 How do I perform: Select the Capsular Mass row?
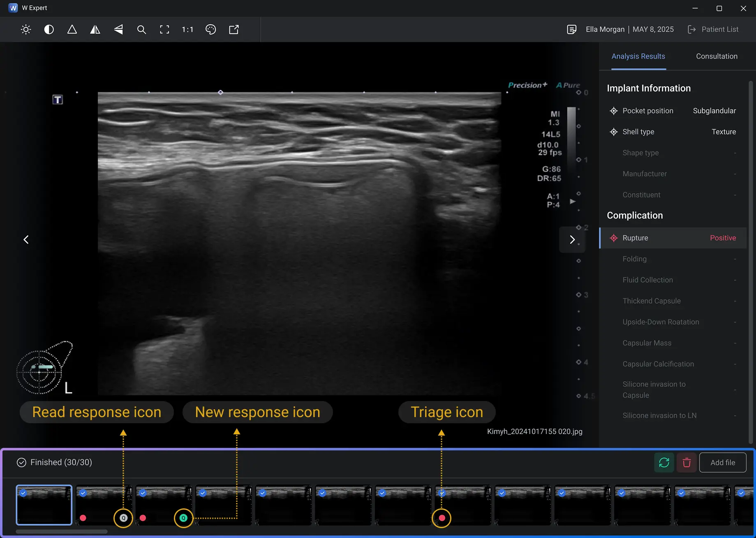coord(673,343)
